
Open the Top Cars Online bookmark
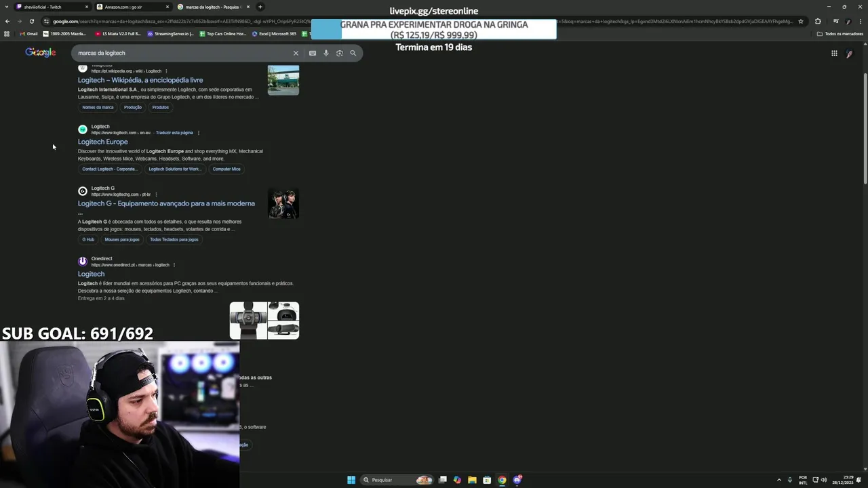pyautogui.click(x=223, y=33)
